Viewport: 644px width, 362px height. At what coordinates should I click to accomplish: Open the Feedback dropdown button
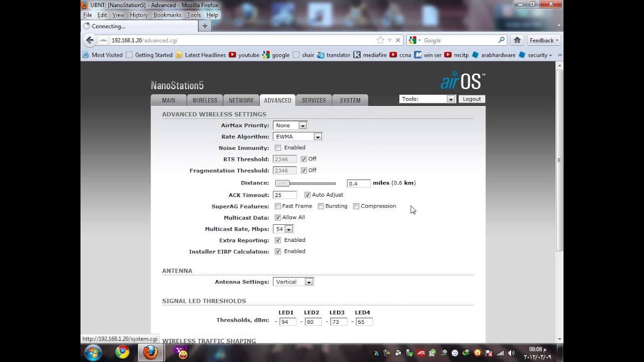tap(543, 40)
